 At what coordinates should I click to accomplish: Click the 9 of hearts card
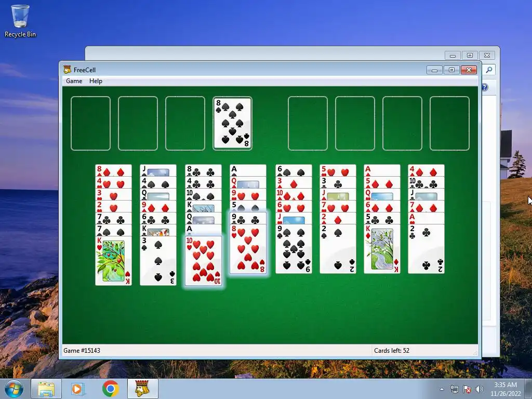[248, 194]
